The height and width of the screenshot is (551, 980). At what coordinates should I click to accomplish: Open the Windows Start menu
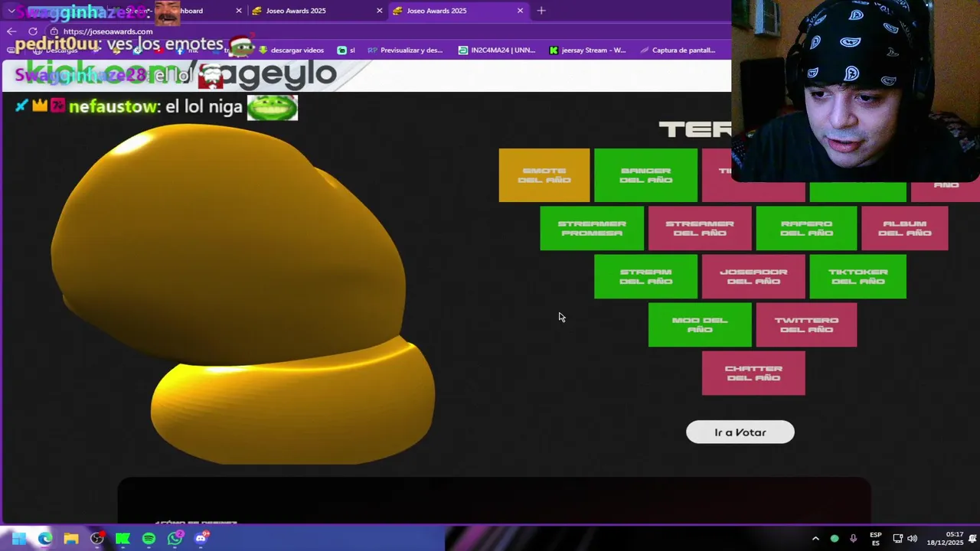point(18,539)
